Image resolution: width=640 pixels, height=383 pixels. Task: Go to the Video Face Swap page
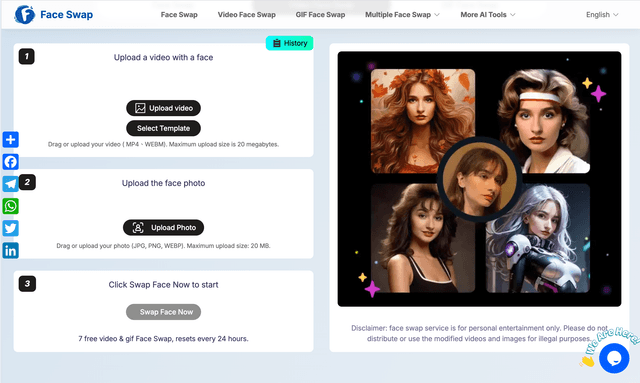247,15
